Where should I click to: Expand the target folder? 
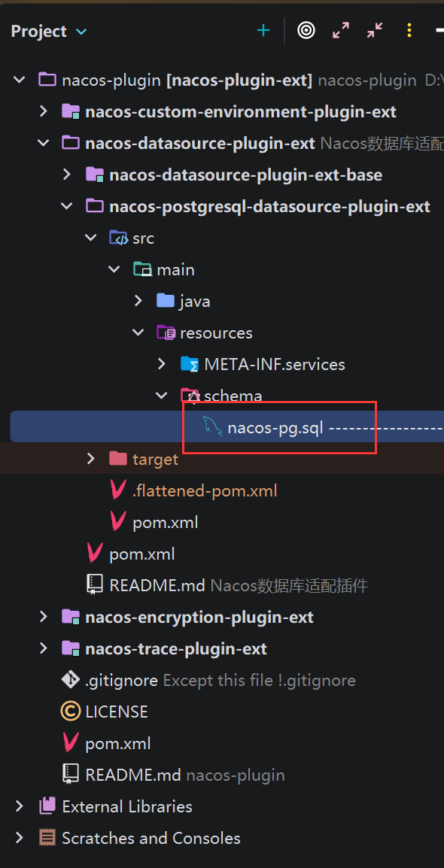click(x=91, y=458)
